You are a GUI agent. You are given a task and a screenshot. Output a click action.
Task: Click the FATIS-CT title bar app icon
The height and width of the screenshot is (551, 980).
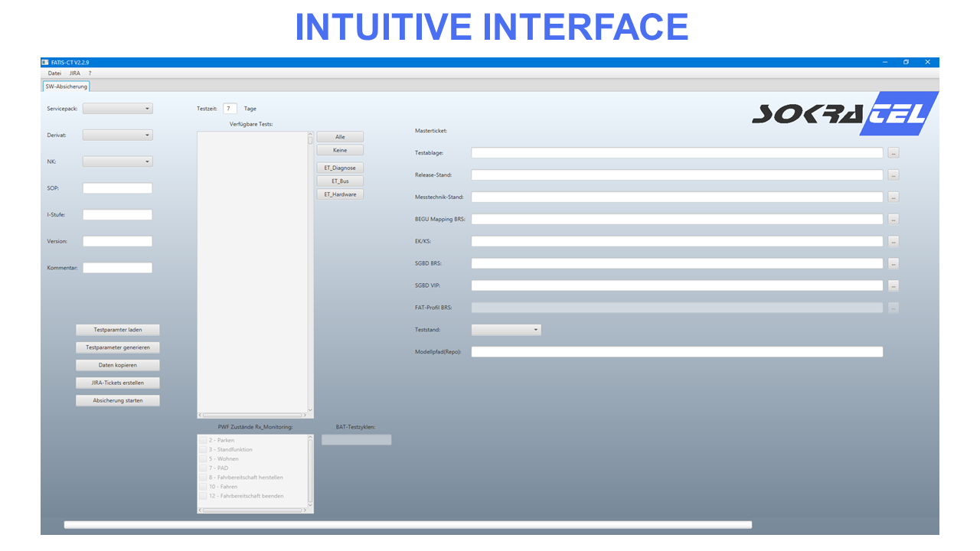coord(44,62)
